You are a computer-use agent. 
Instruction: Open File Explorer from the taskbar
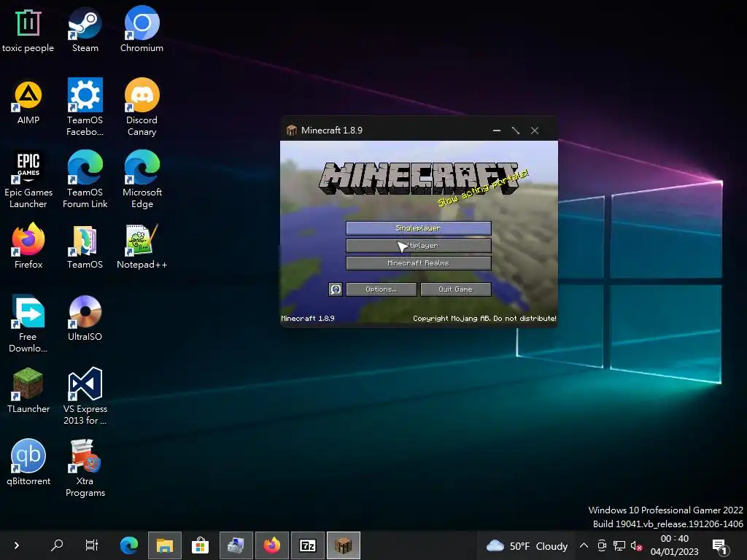[164, 545]
